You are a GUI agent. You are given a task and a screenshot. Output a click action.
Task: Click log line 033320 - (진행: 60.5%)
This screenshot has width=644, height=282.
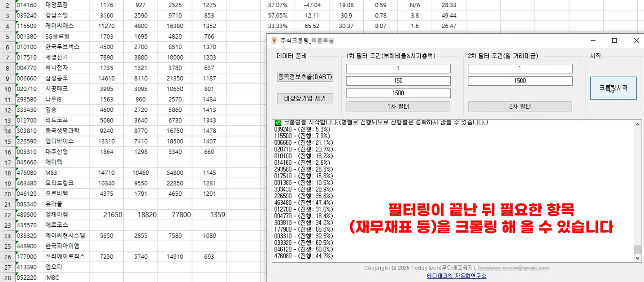click(304, 242)
